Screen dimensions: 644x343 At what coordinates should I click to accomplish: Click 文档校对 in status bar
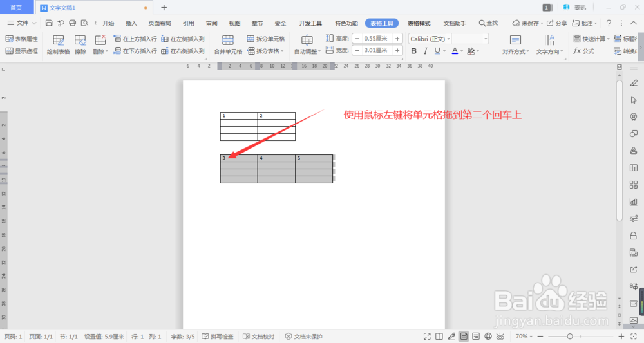click(259, 337)
